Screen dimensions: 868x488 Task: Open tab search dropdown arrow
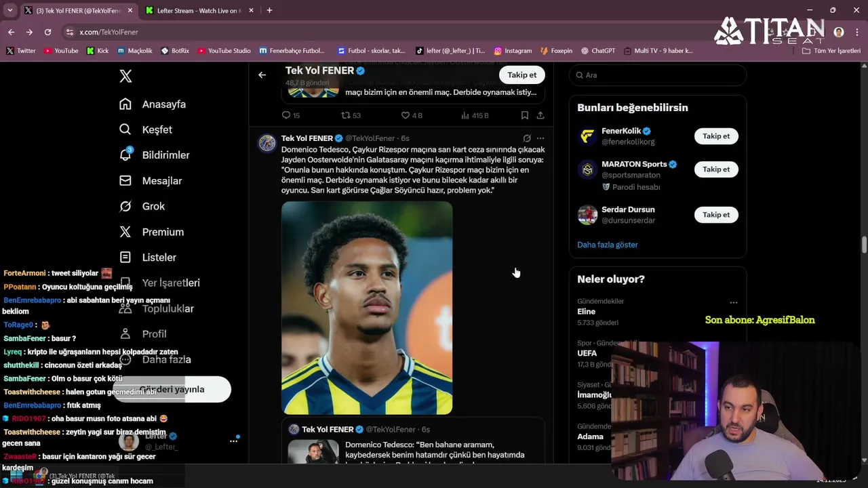[x=9, y=10]
